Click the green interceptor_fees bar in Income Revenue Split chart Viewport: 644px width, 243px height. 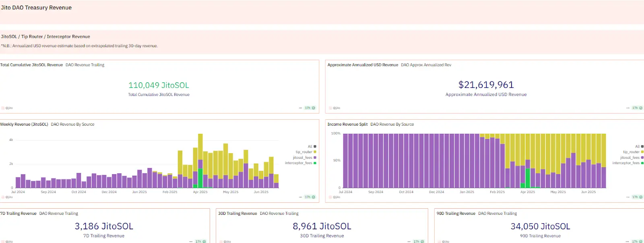tap(528, 178)
